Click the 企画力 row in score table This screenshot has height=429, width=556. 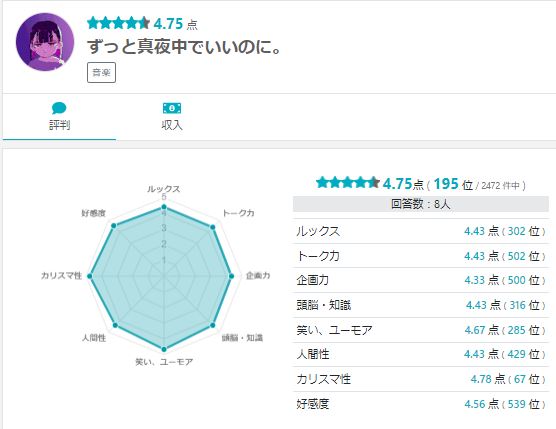point(421,280)
